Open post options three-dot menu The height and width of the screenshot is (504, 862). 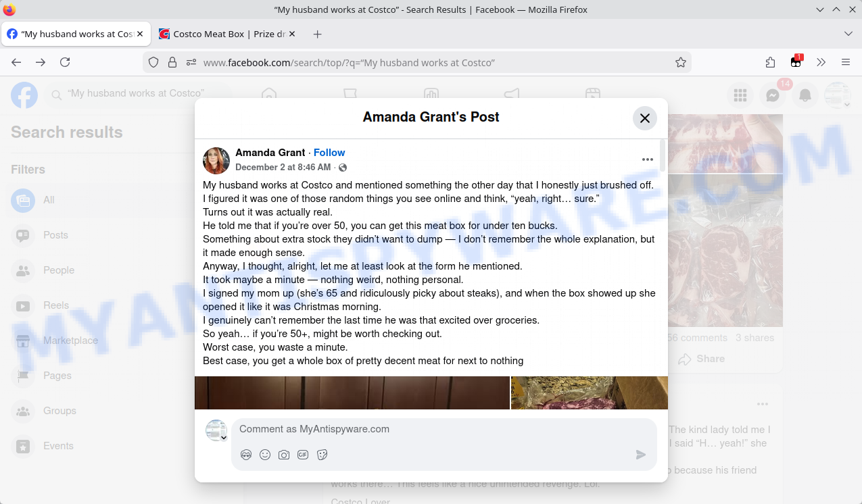[x=647, y=159]
